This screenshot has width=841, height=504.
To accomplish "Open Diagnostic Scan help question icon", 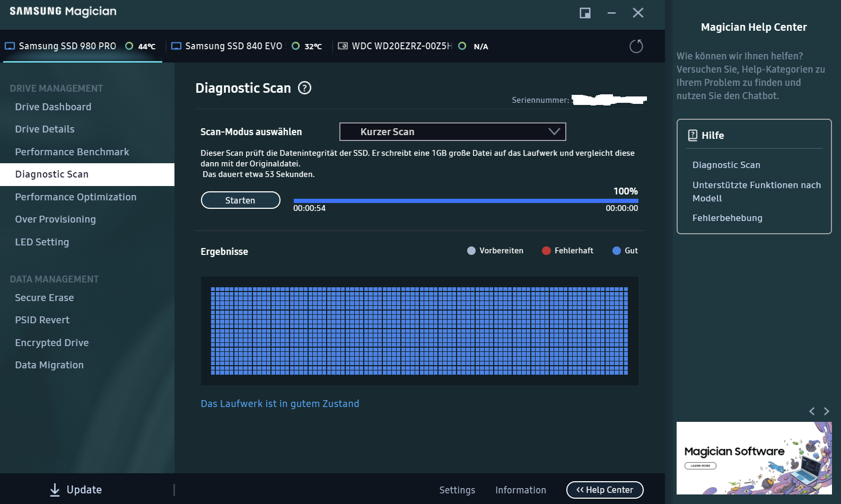I will 304,88.
